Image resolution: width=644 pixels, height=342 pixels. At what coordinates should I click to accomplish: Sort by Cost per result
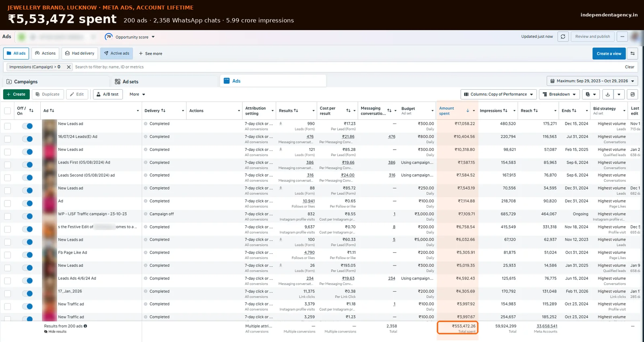tap(349, 111)
